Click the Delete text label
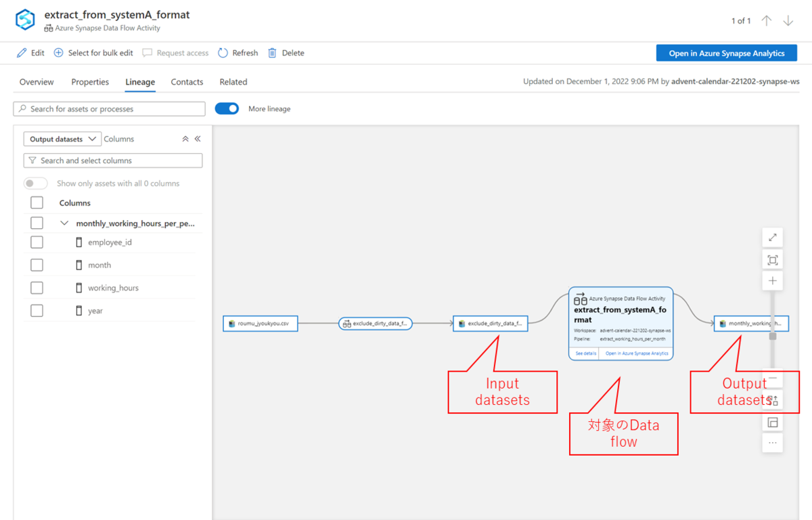 [x=293, y=53]
